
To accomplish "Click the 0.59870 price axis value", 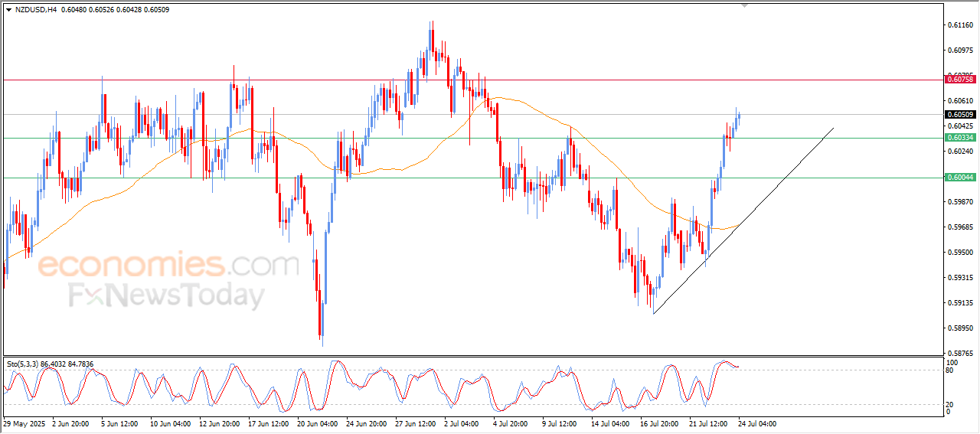I will coord(960,202).
